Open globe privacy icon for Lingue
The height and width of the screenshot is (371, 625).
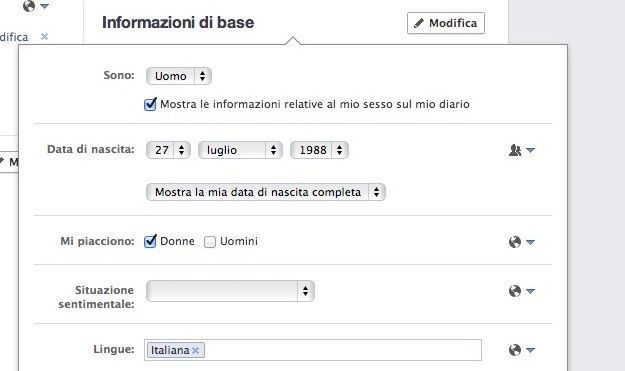click(521, 350)
